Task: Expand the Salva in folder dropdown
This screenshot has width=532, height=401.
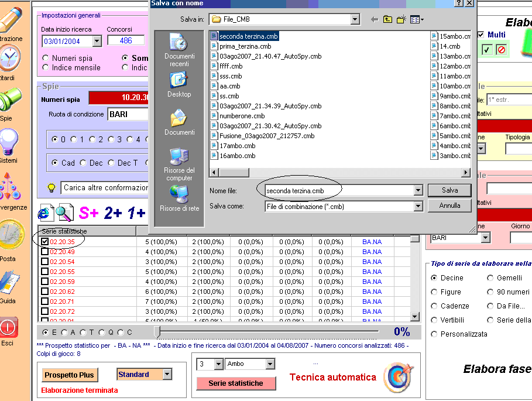Action: [x=355, y=19]
